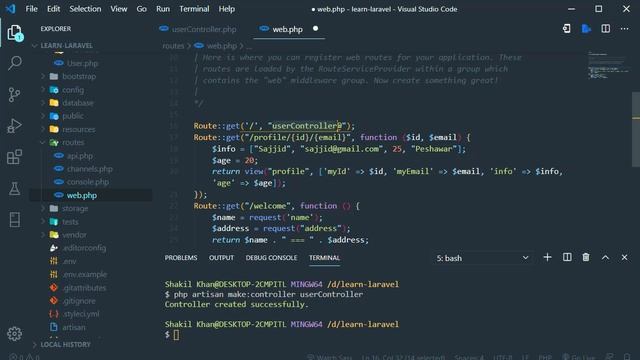
Task: Open the View menu
Action: [119, 9]
